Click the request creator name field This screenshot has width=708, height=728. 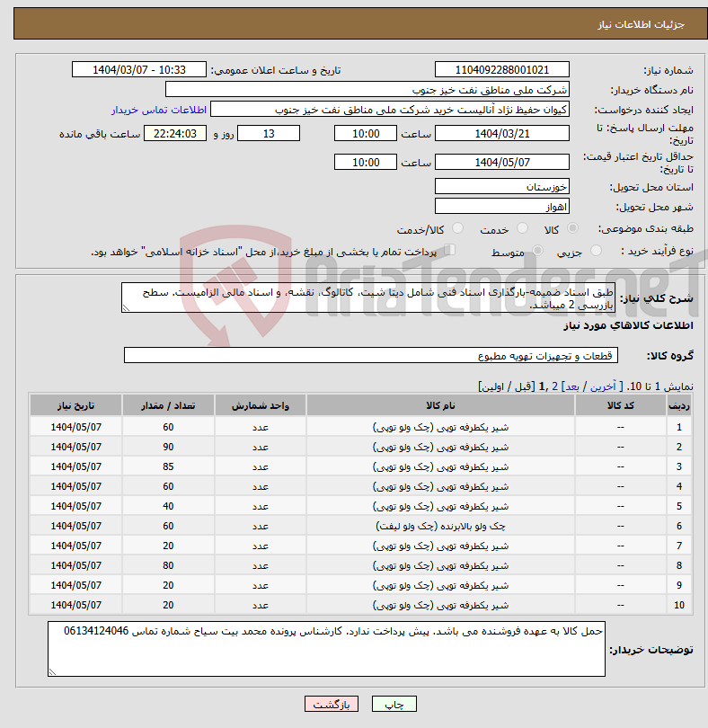pyautogui.click(x=390, y=110)
